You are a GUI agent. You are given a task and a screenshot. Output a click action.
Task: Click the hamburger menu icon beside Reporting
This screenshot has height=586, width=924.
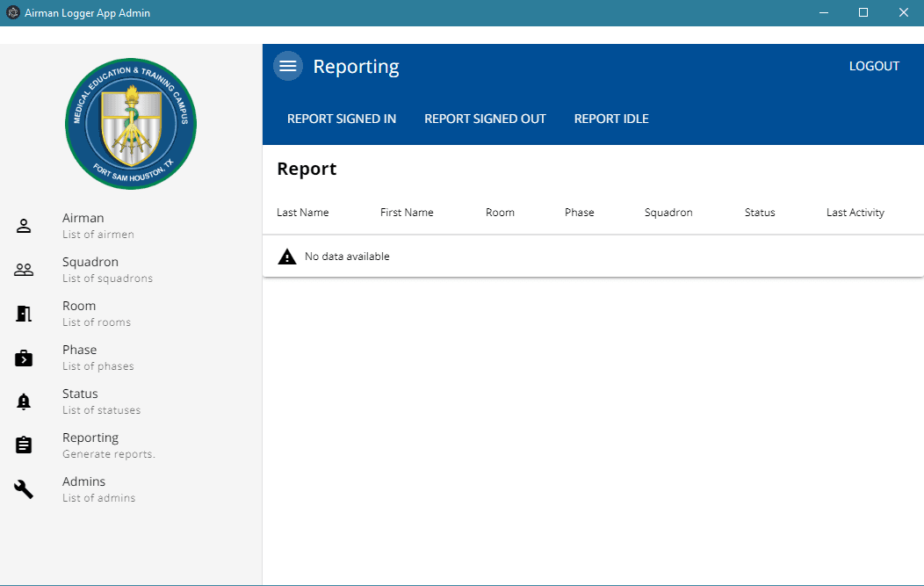(287, 67)
